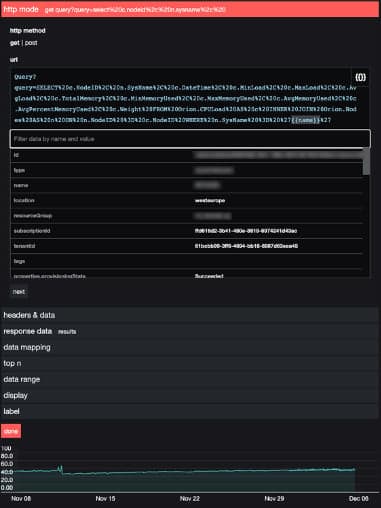
Task: Click the resourceGroup row label
Action: (x=33, y=216)
